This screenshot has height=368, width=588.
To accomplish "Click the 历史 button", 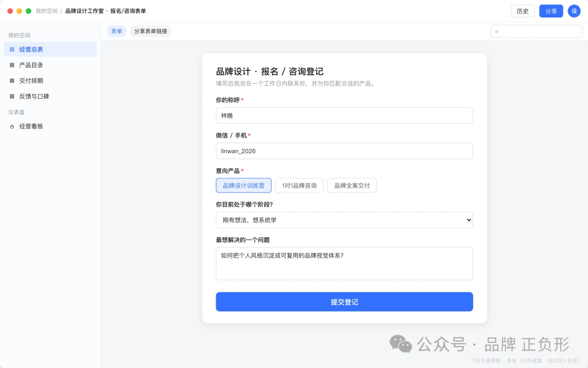I will 522,11.
